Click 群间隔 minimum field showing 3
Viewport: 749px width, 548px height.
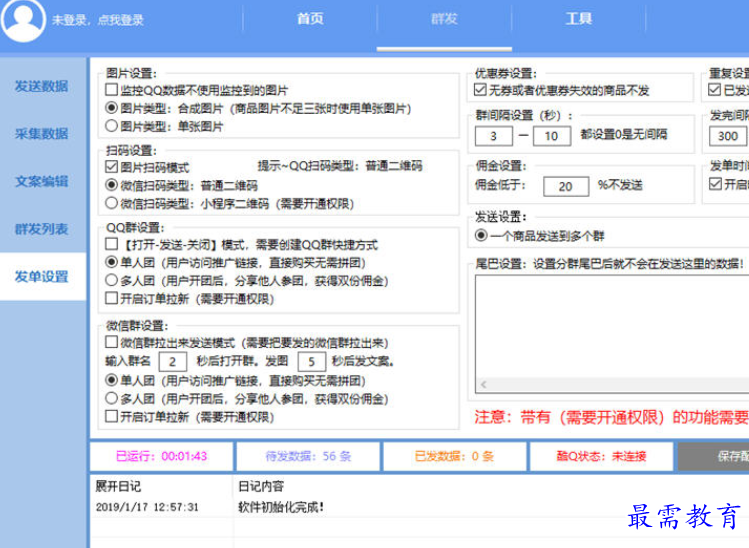493,136
